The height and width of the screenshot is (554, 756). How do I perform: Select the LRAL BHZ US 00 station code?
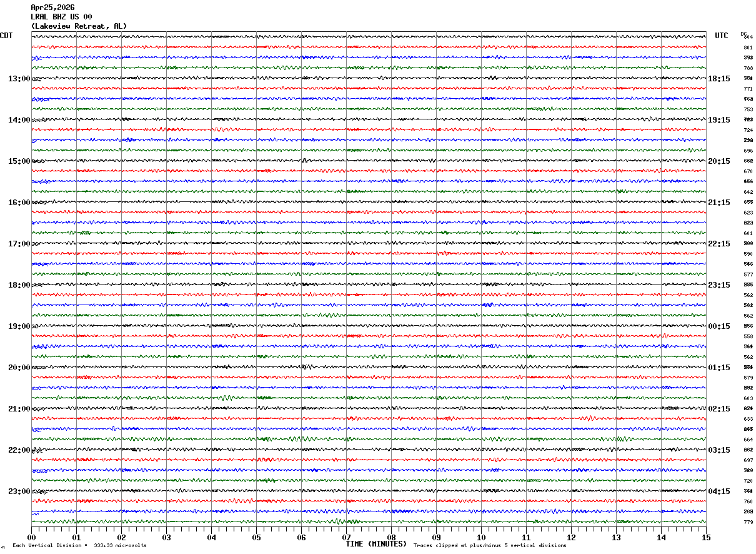tap(61, 17)
